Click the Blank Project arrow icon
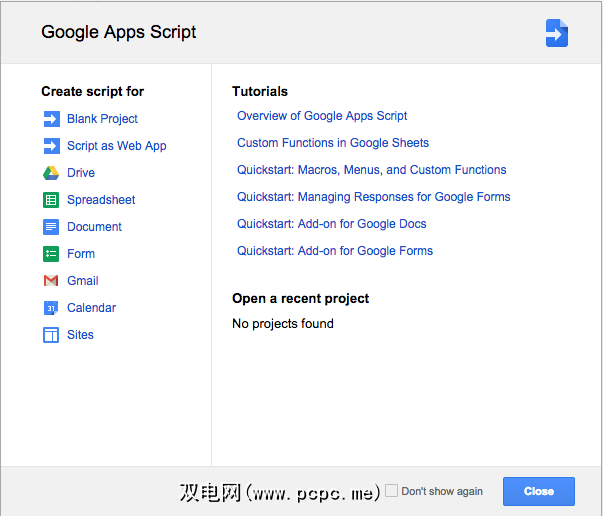 (51, 119)
